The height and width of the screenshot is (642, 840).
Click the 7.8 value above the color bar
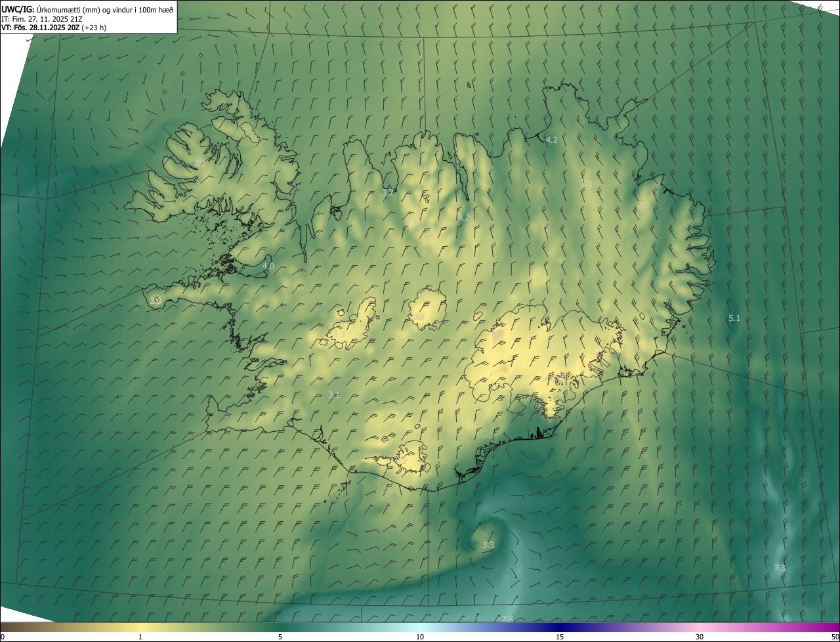click(507, 619)
